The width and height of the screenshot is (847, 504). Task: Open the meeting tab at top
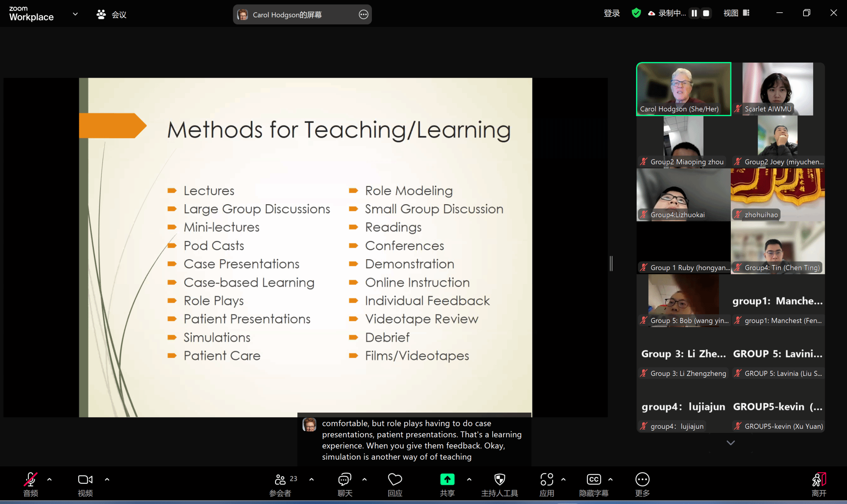[x=112, y=14]
